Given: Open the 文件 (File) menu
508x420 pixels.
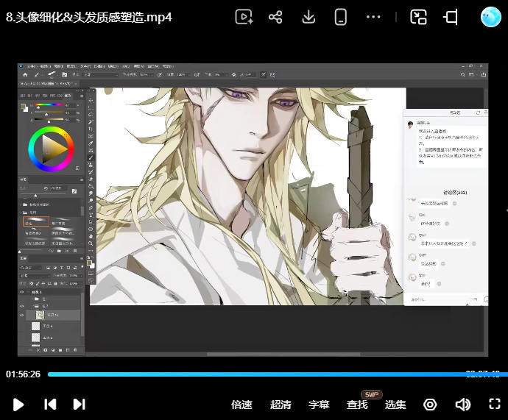Looking at the screenshot, I should pyautogui.click(x=32, y=66).
